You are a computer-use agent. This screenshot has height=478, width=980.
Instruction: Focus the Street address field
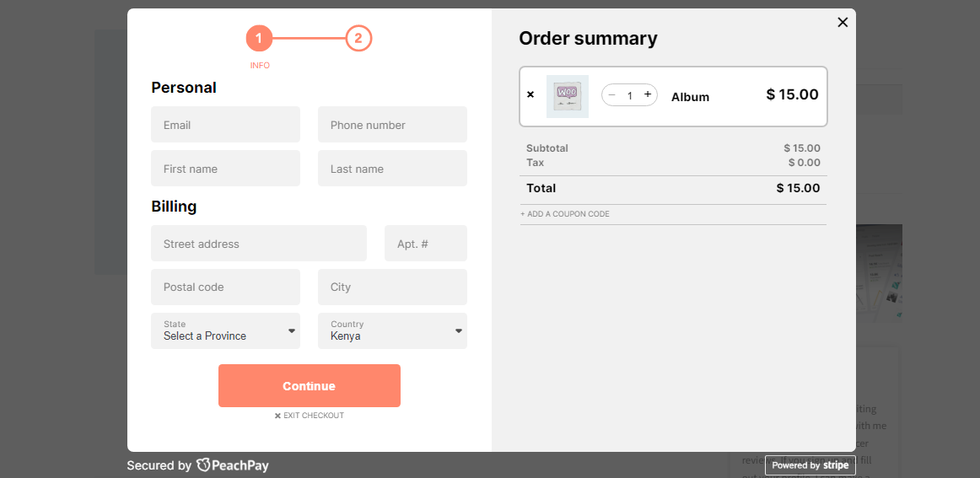(x=259, y=244)
